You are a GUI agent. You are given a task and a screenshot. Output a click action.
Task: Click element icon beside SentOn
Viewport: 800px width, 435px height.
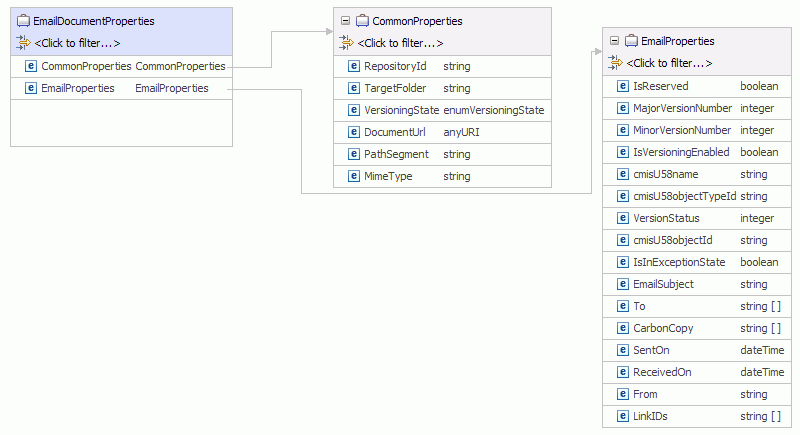(x=622, y=350)
